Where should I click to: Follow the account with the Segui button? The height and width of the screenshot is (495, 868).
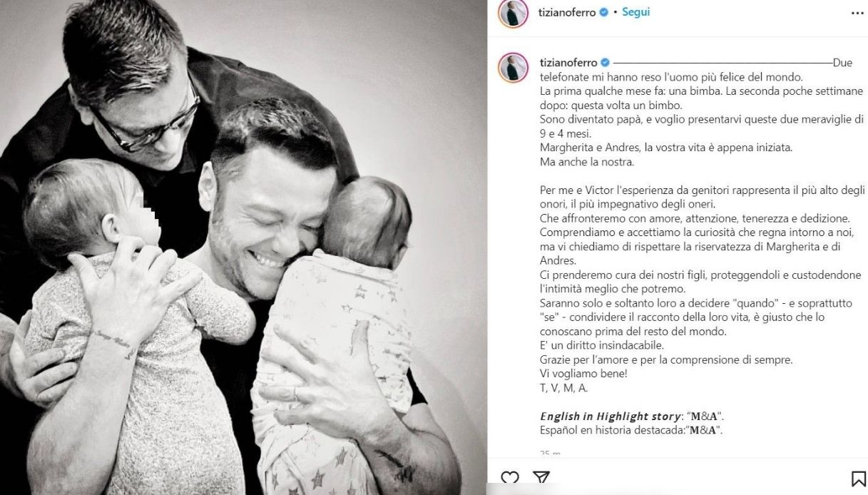(635, 13)
